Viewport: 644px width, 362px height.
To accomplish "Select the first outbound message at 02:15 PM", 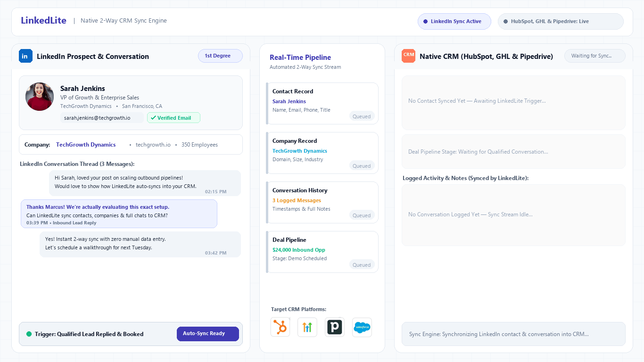I will point(145,183).
